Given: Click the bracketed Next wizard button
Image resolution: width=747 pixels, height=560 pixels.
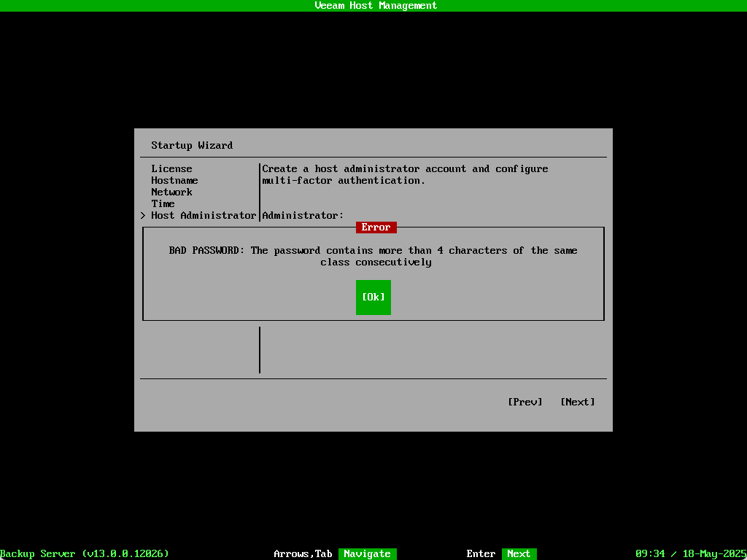Looking at the screenshot, I should (577, 402).
